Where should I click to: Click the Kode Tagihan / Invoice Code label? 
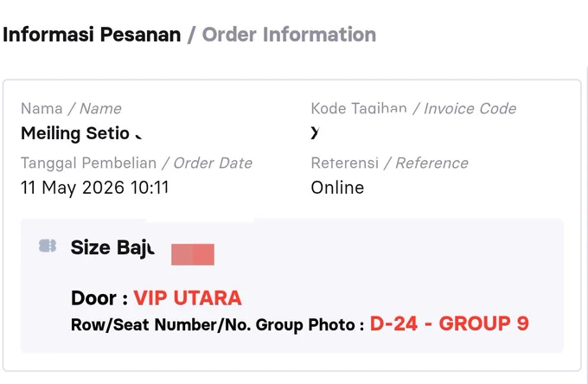click(413, 108)
